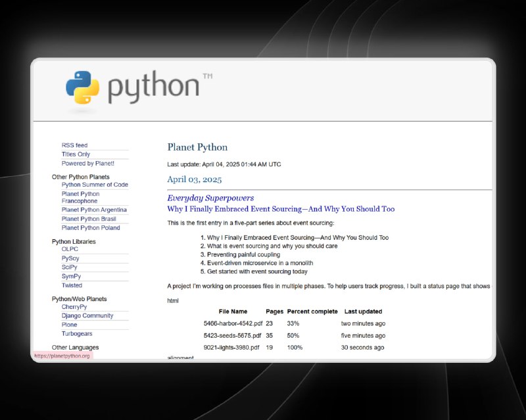Open the Plone planet link
The width and height of the screenshot is (526, 420).
point(70,325)
